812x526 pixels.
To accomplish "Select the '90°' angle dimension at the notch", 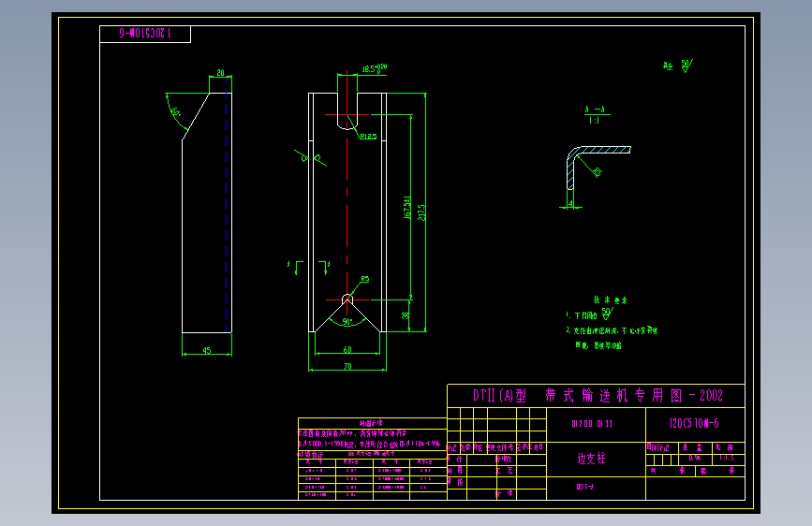I will pos(347,322).
